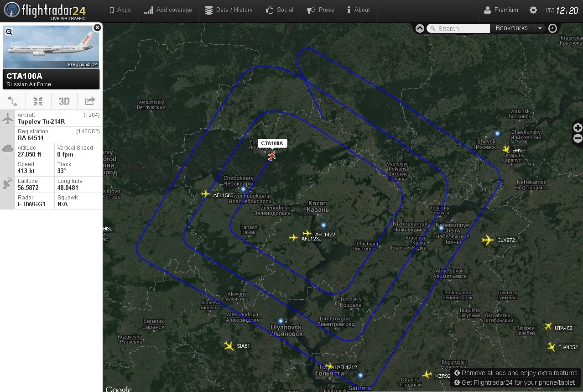Click the playback clock icon
The width and height of the screenshot is (583, 392).
[x=552, y=28]
